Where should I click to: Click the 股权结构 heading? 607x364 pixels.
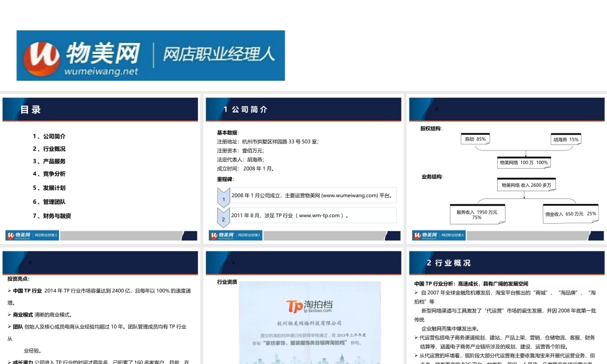(x=431, y=129)
